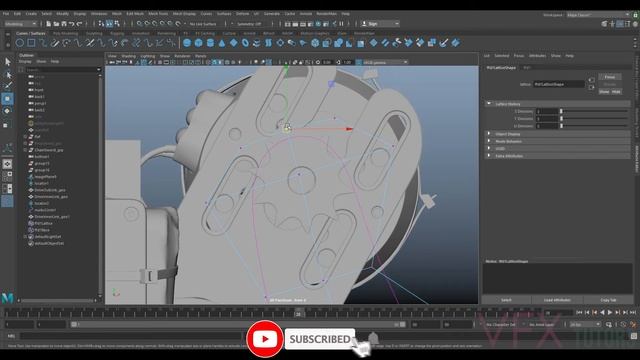This screenshot has width=640, height=360.
Task: Activate the Lasso select tool in the toolbox
Action: [x=7, y=74]
